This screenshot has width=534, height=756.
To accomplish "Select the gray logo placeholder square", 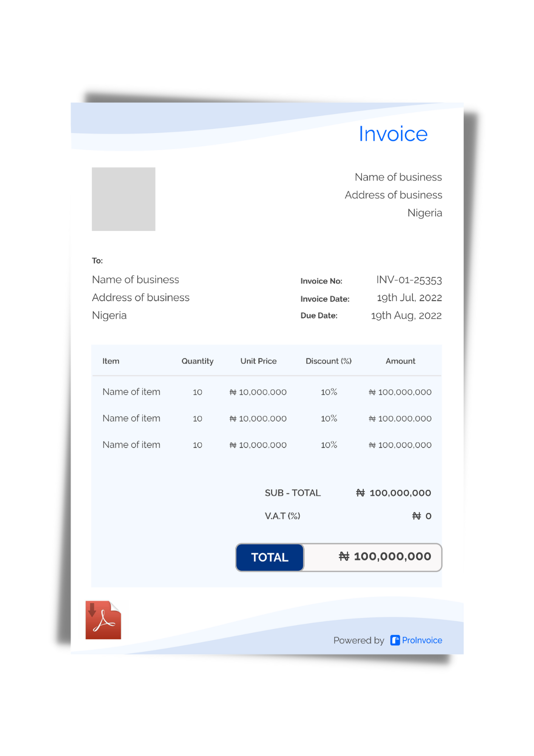I will pos(123,199).
